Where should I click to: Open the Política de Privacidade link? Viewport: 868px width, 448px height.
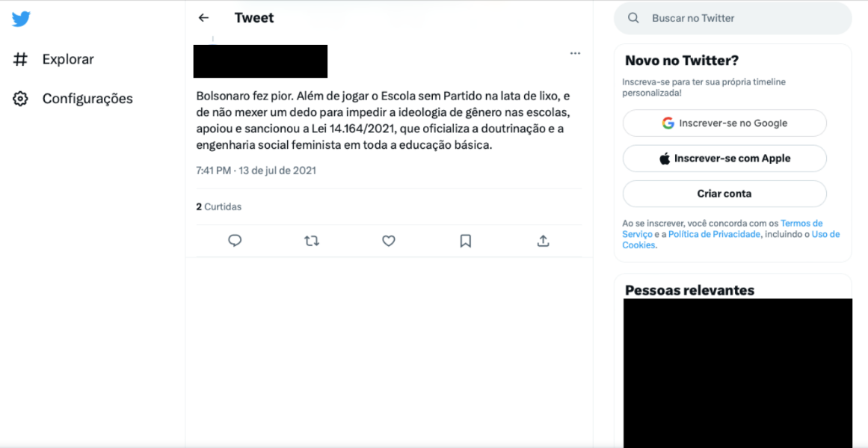click(x=715, y=234)
